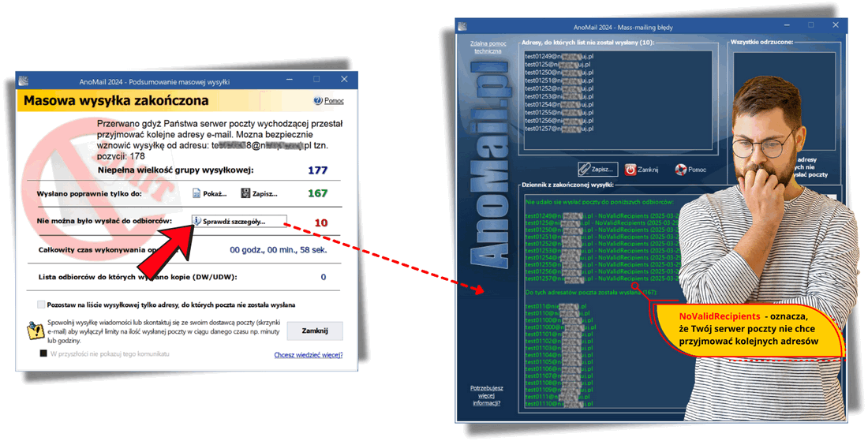The image size is (868, 441).
Task: Click sent log entry test01105@
Action: coord(559,362)
